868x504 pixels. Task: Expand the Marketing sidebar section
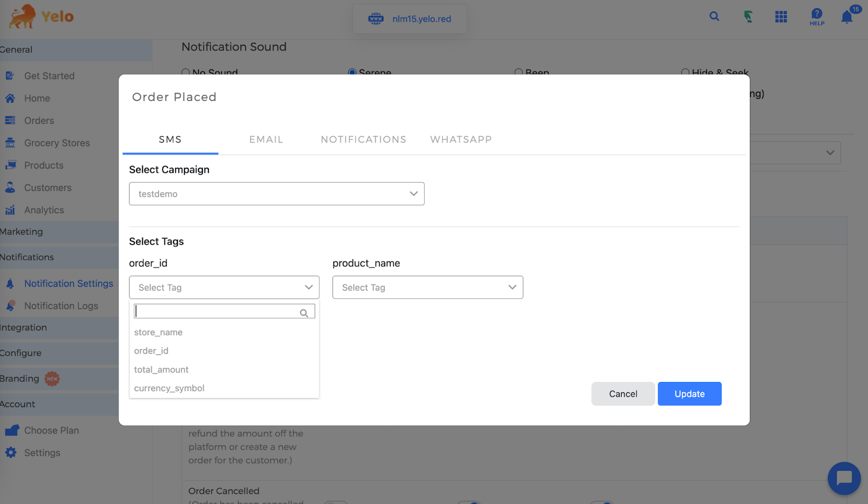[60, 232]
